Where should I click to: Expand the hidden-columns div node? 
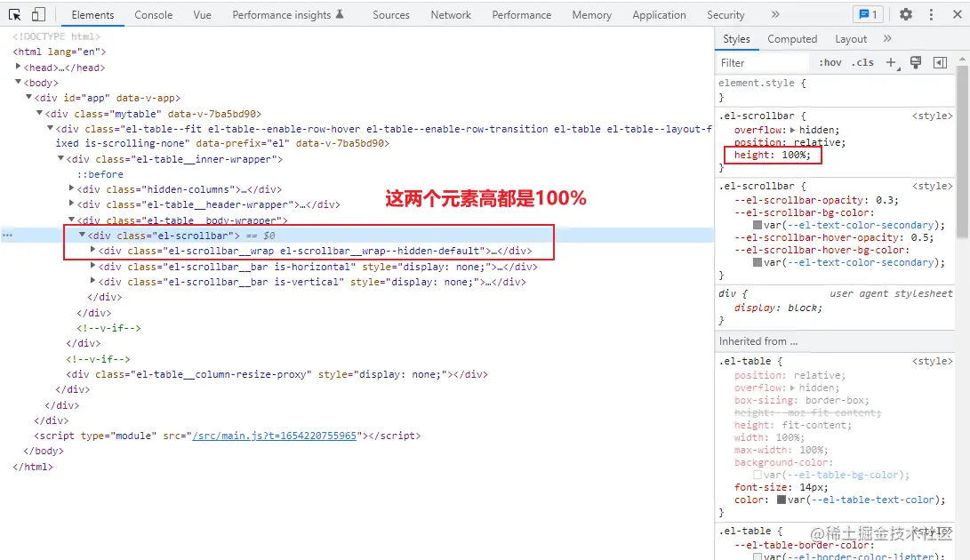coord(71,188)
